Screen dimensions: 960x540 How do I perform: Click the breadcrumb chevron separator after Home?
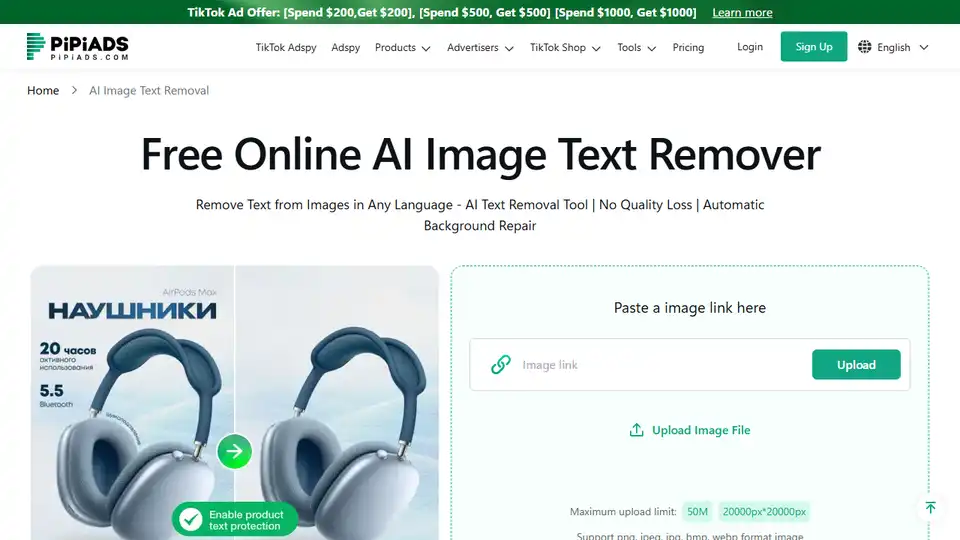(74, 91)
